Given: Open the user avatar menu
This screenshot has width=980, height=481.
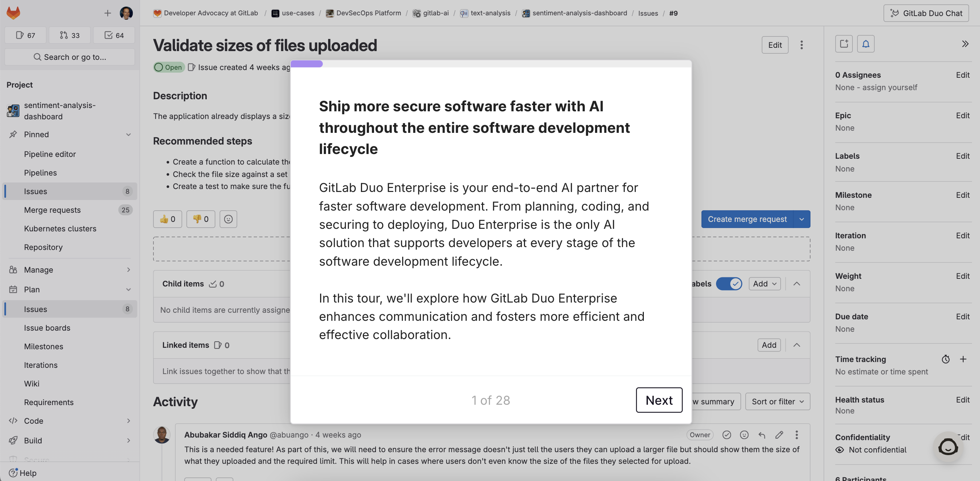Looking at the screenshot, I should tap(126, 13).
